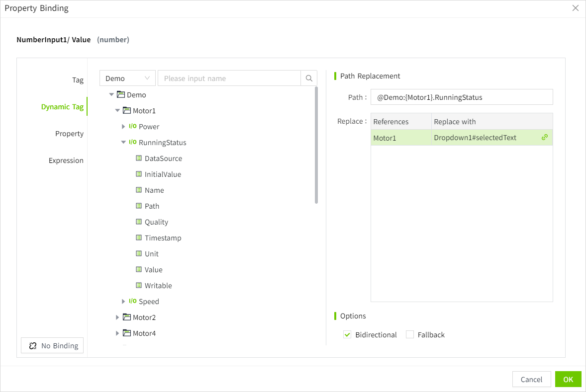The height and width of the screenshot is (392, 586).
Task: Expand the Speed tag arrow
Action: pyautogui.click(x=123, y=302)
